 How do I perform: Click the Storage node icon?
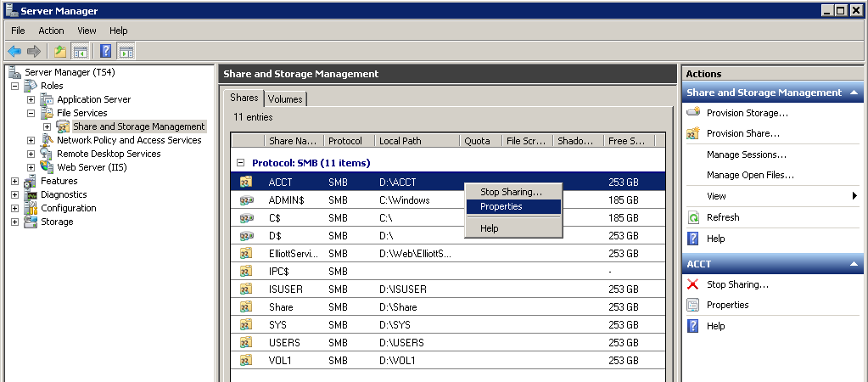pos(31,222)
